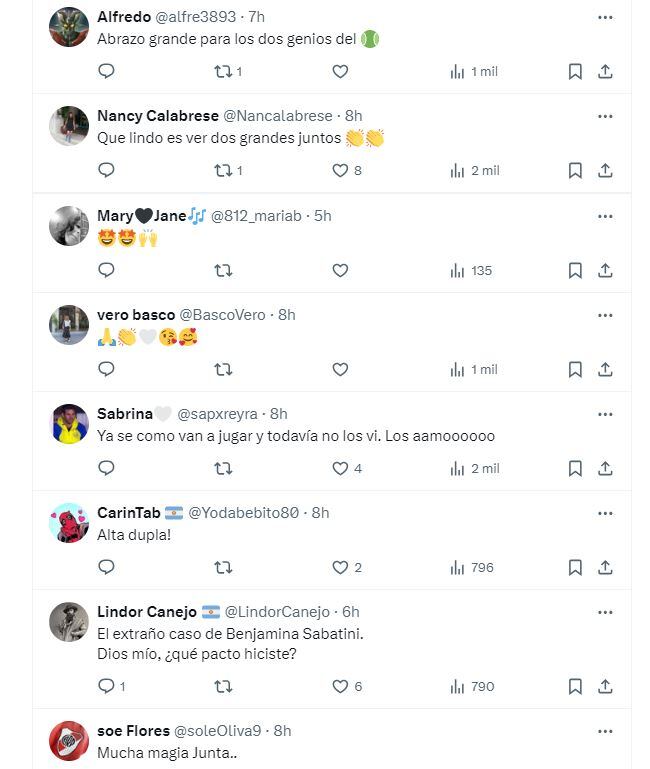Click CarinTab's profile avatar
The width and height of the screenshot is (650, 769).
[69, 523]
